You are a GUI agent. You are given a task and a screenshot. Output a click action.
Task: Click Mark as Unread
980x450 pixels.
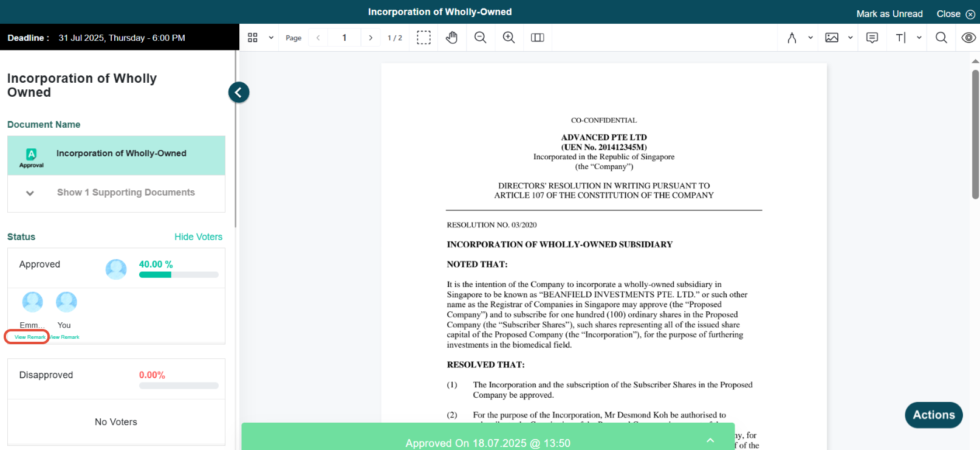pyautogui.click(x=889, y=13)
